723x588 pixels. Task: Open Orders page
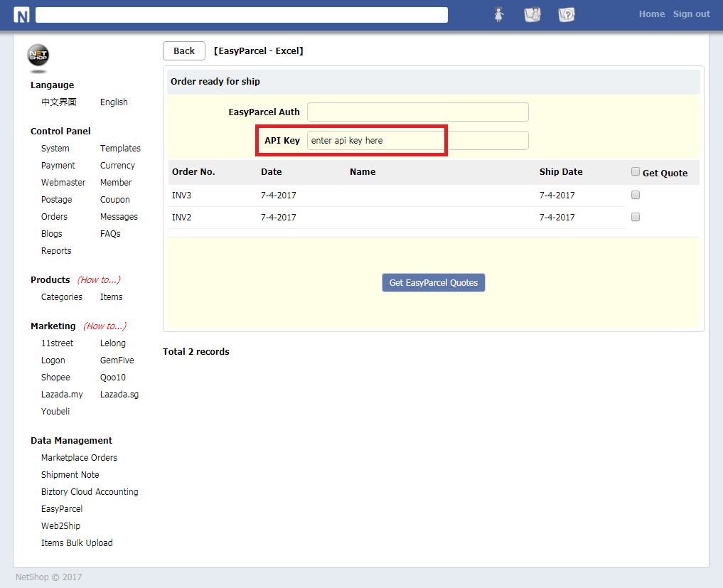point(54,216)
